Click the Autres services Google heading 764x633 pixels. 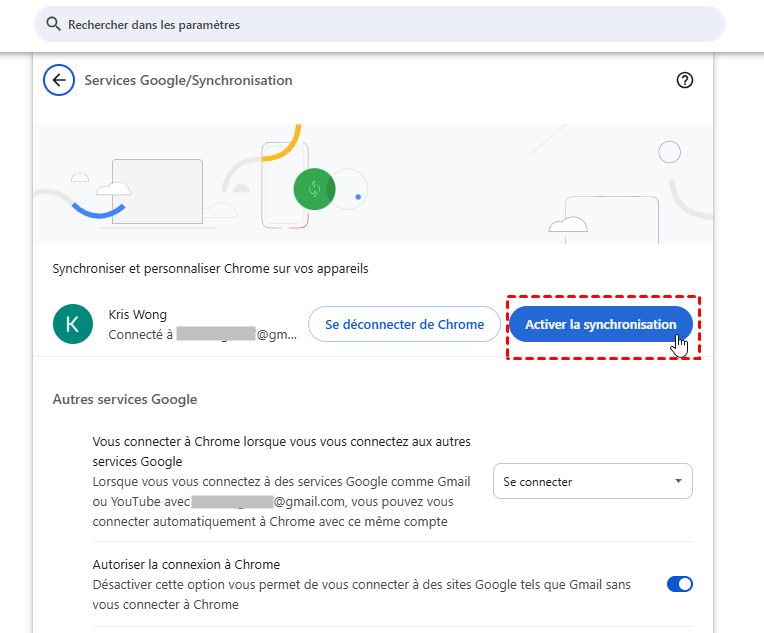tap(124, 399)
